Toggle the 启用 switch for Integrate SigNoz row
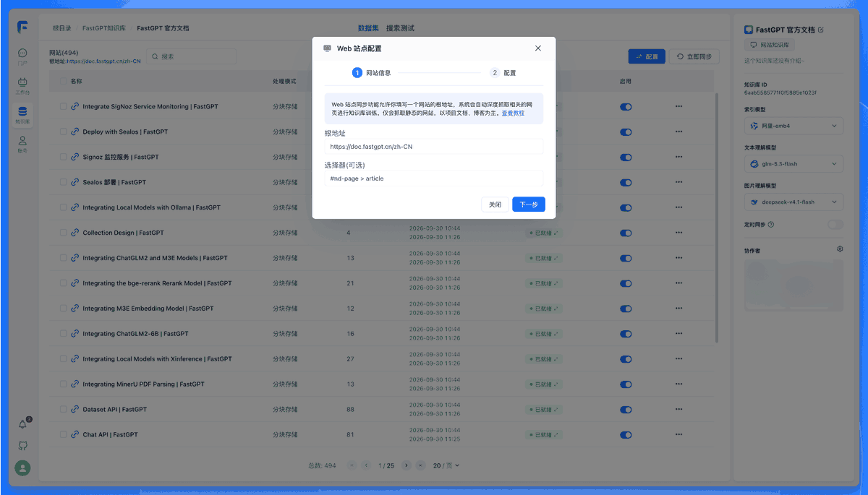The height and width of the screenshot is (495, 868). (x=626, y=107)
